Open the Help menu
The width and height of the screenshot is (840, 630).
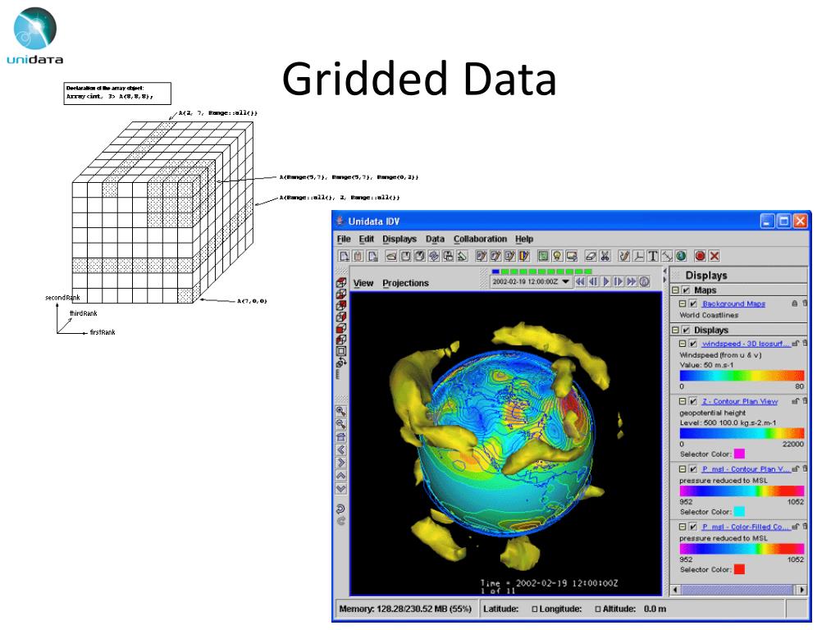pyautogui.click(x=524, y=239)
